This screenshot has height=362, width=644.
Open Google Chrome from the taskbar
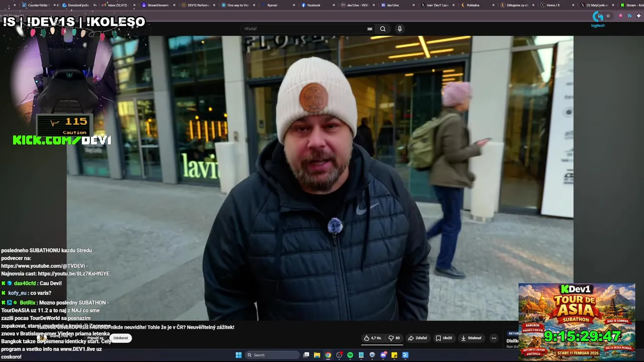pyautogui.click(x=328, y=355)
